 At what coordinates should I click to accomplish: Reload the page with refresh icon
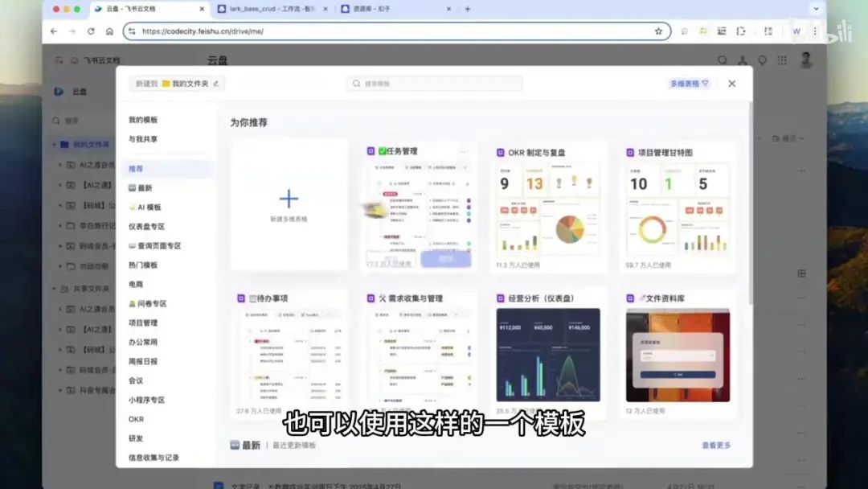91,31
